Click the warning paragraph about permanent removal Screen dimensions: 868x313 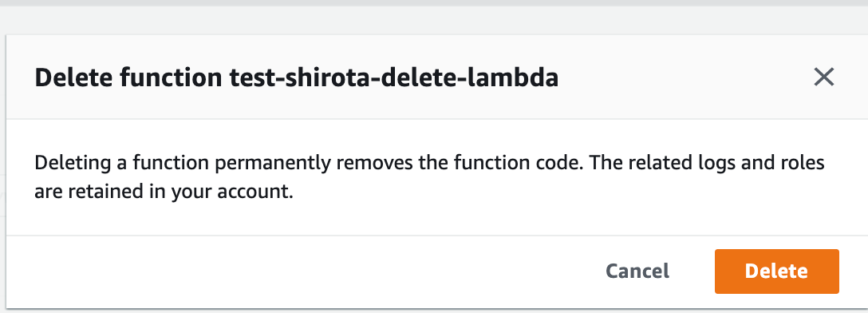pos(429,177)
